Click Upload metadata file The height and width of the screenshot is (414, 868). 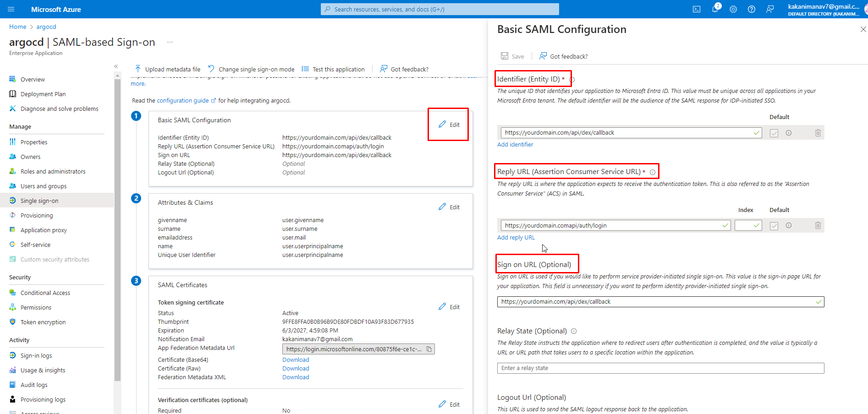(167, 69)
